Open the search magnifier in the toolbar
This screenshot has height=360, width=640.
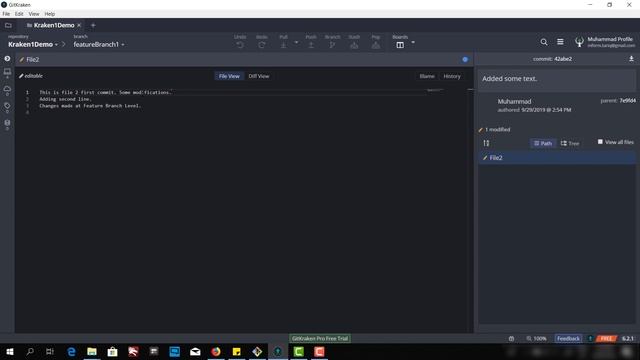point(544,42)
